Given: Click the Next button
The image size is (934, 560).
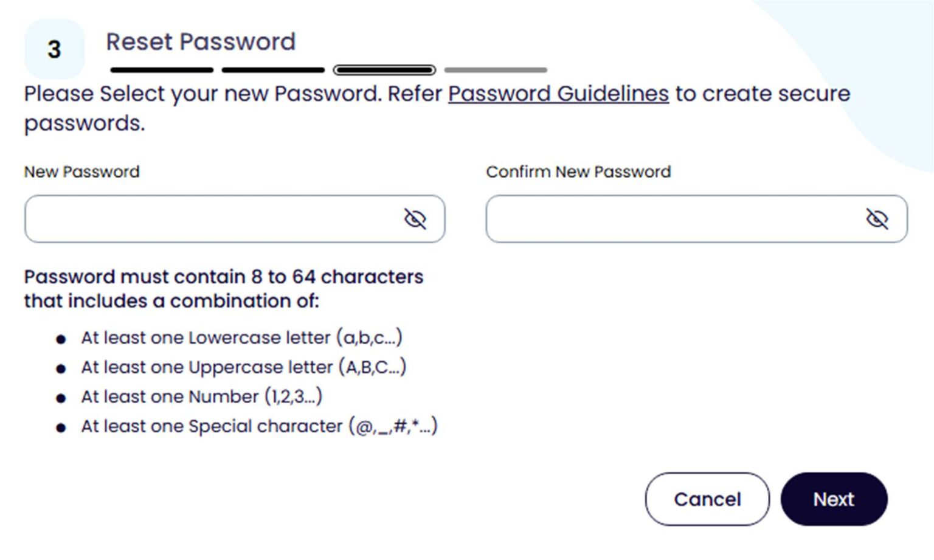Looking at the screenshot, I should 834,499.
